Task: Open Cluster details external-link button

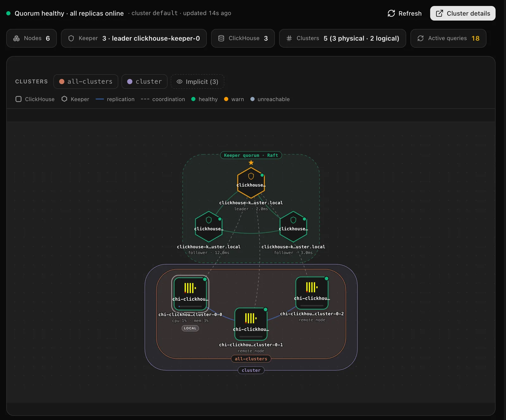Action: pos(463,13)
